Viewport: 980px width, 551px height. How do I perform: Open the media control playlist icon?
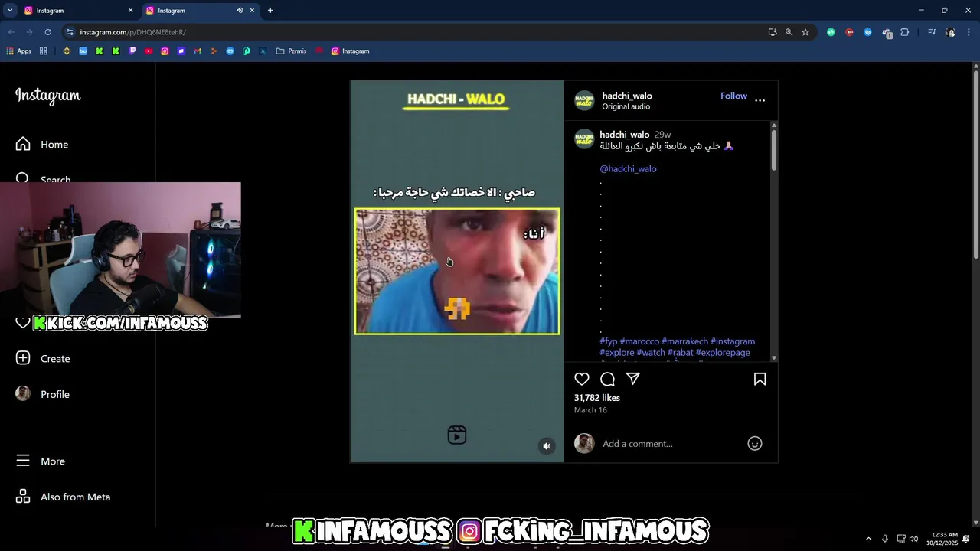pos(932,32)
